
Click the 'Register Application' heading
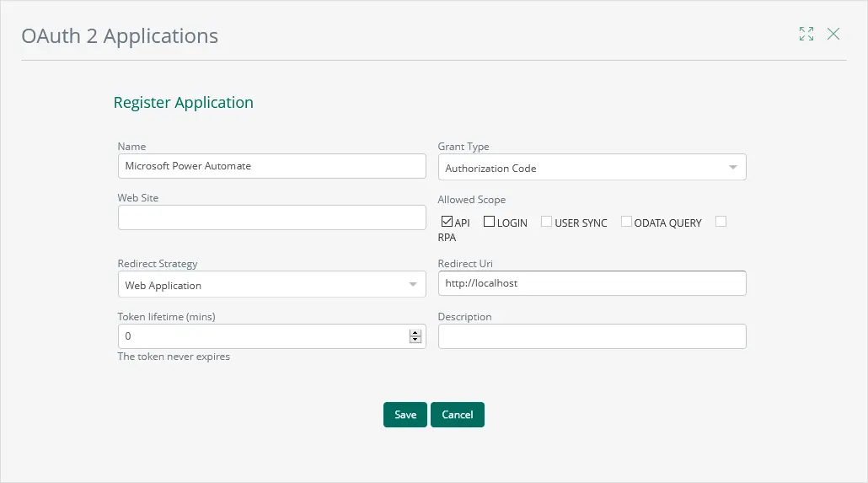[183, 103]
